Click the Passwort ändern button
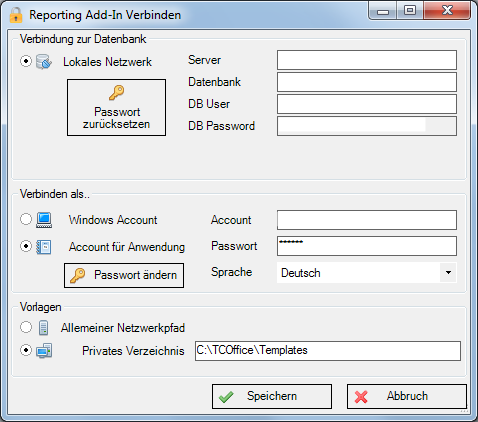478x422 pixels. tap(124, 275)
